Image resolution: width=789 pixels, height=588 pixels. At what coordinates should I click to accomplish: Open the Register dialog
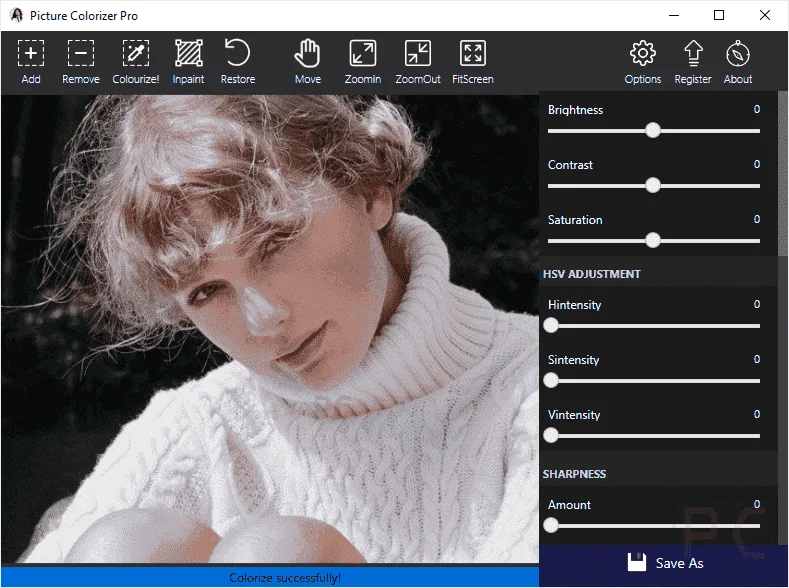pos(693,62)
